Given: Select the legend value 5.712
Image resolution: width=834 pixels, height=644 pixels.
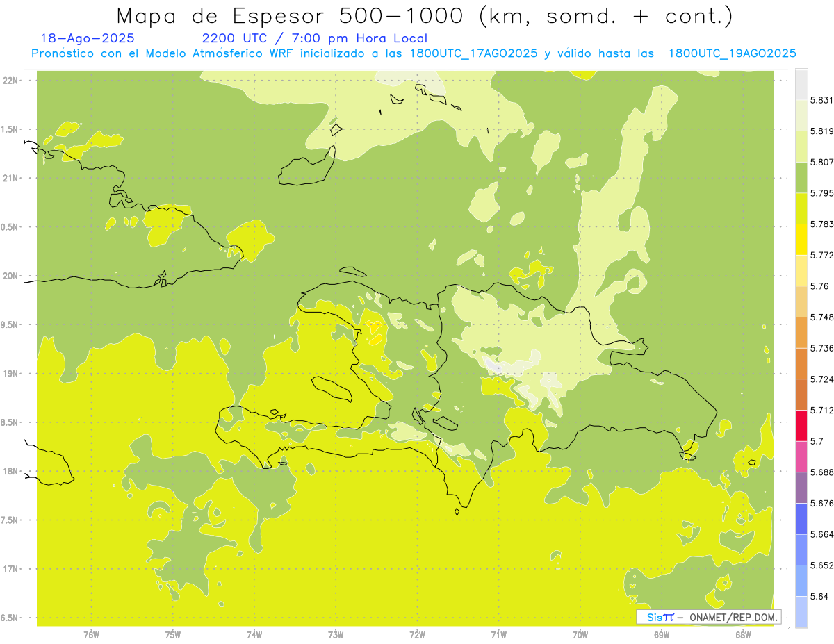Looking at the screenshot, I should pyautogui.click(x=821, y=410).
